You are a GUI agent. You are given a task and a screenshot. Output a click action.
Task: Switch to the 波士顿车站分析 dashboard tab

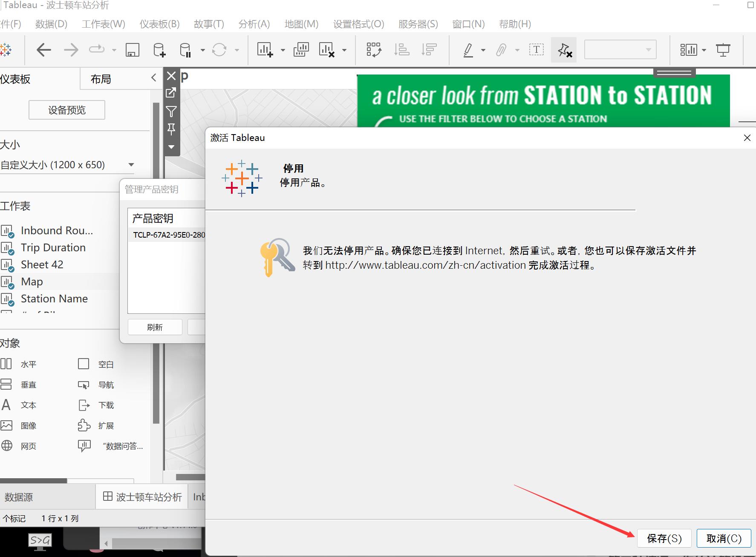pyautogui.click(x=142, y=497)
